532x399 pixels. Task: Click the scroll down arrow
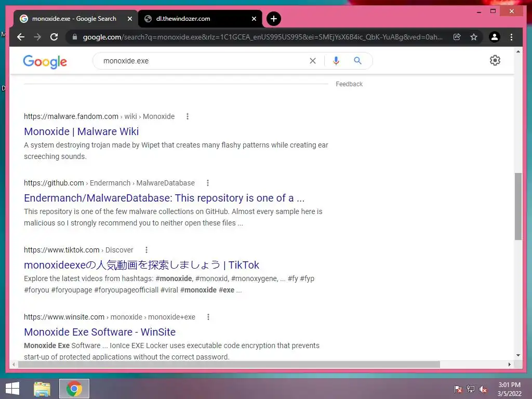(x=518, y=355)
